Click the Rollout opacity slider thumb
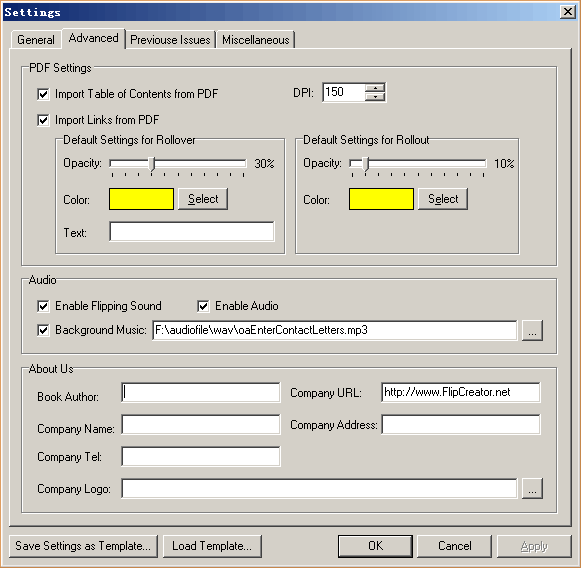The width and height of the screenshot is (581, 568). [366, 163]
